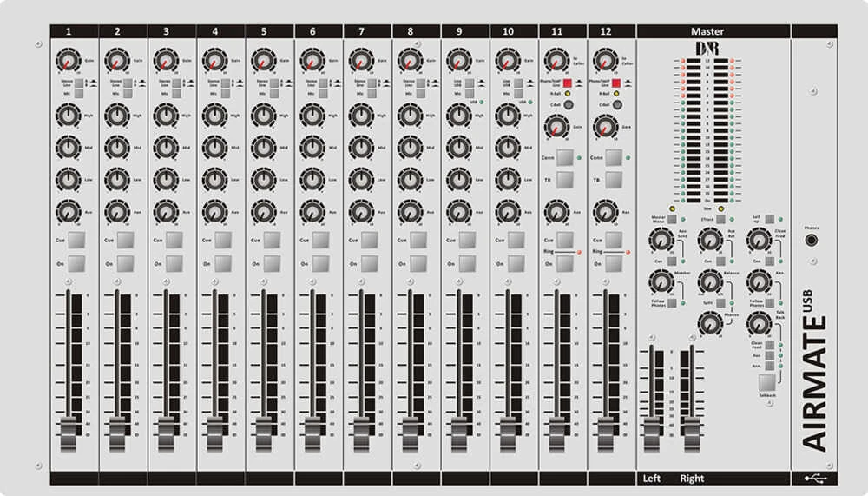Image resolution: width=868 pixels, height=496 pixels.
Task: Enable the Master Mono switch
Action: pos(674,220)
